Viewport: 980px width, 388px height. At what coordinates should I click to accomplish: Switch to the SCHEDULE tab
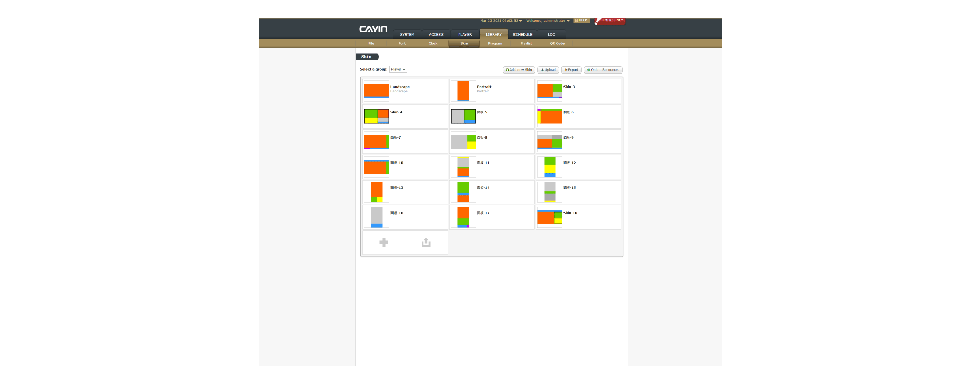(x=523, y=34)
